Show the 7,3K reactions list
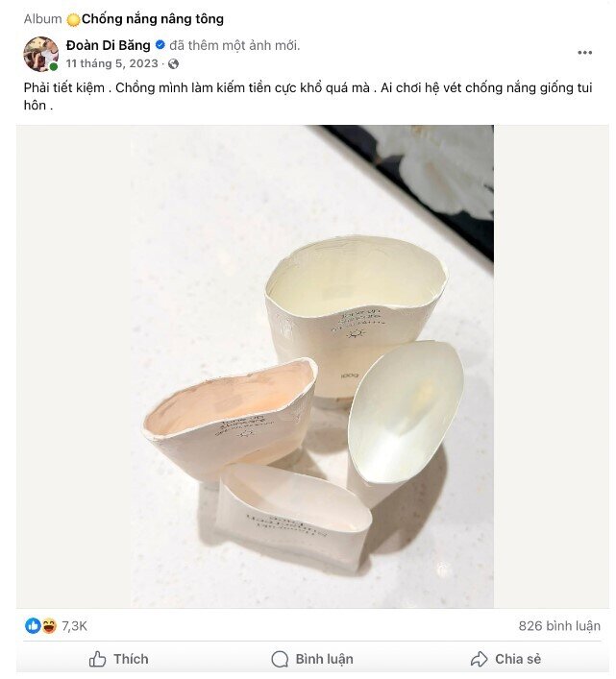The image size is (616, 679). coord(74,625)
